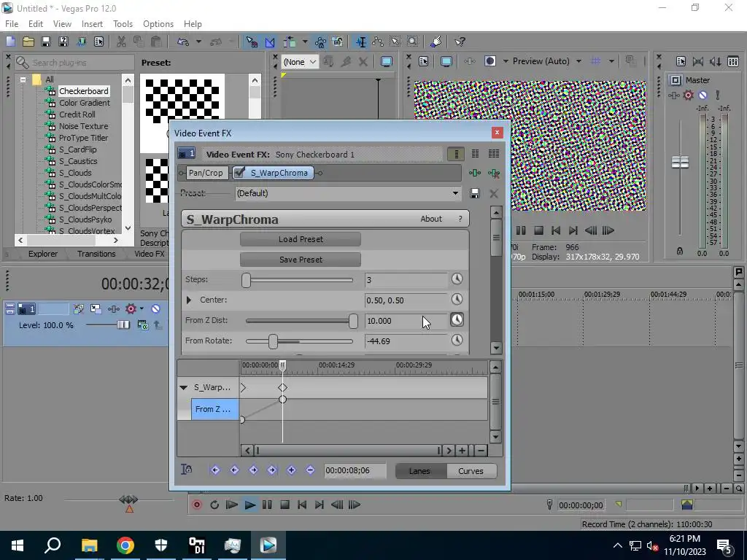Click the S_WarpChroma ? help button
Screen dimensions: 747x560
(460, 219)
